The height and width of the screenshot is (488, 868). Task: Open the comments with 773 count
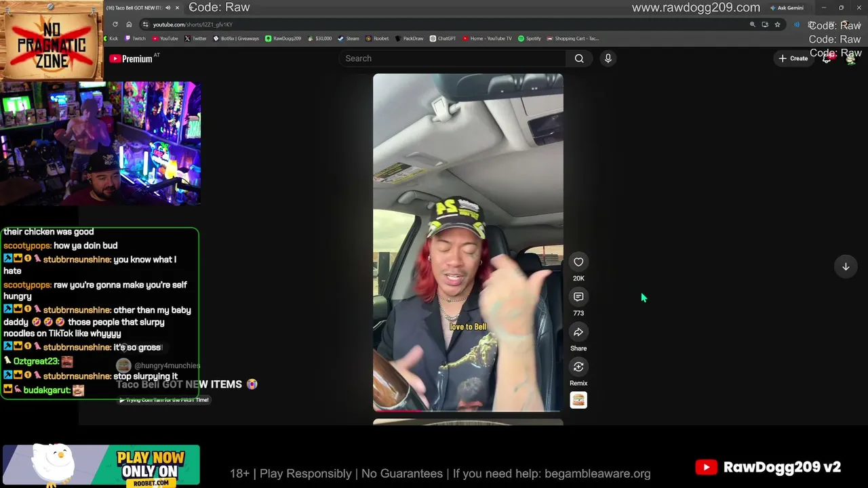pyautogui.click(x=578, y=297)
